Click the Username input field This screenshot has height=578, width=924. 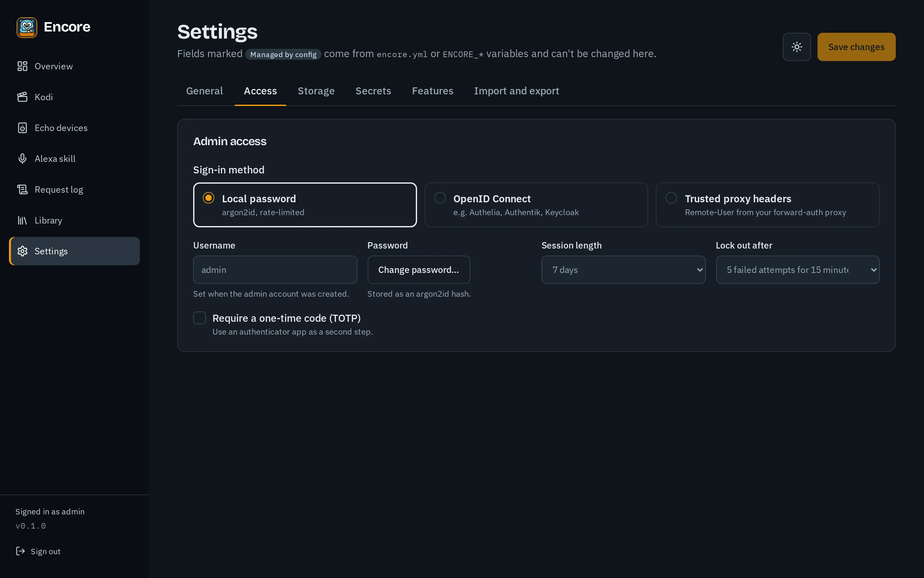(x=275, y=270)
